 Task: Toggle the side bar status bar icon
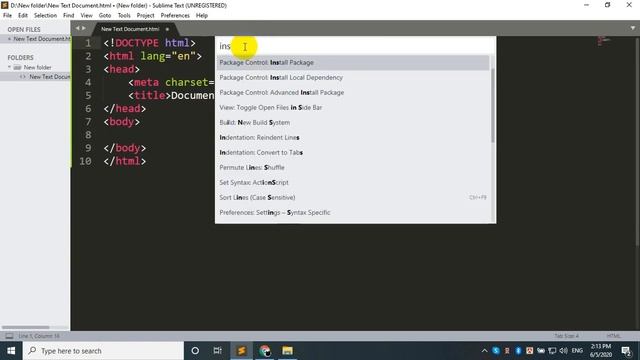coord(9,336)
